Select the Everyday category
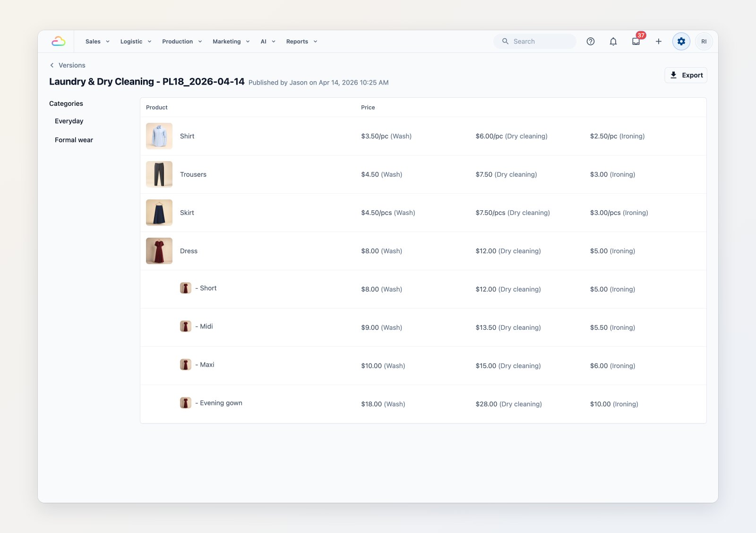The width and height of the screenshot is (756, 533). [x=69, y=121]
